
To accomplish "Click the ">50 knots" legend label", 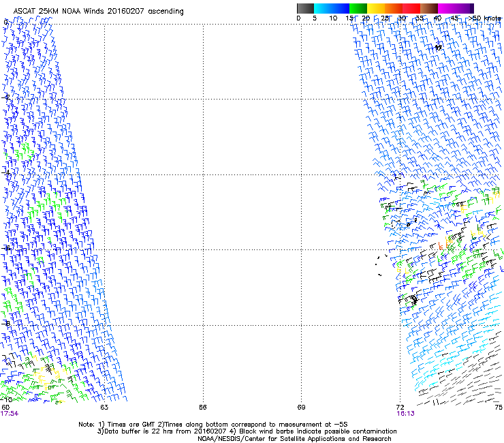I will 484,18.
